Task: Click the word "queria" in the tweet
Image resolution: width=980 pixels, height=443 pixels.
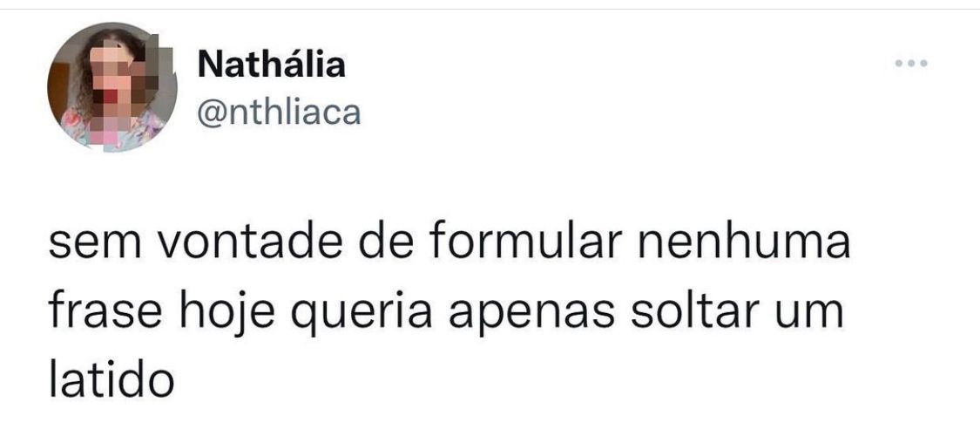Action: [x=360, y=314]
